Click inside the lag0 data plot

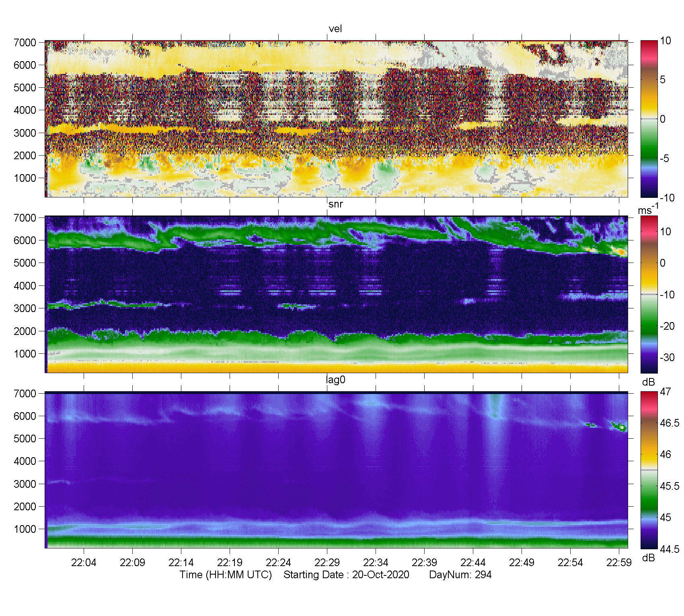point(336,470)
